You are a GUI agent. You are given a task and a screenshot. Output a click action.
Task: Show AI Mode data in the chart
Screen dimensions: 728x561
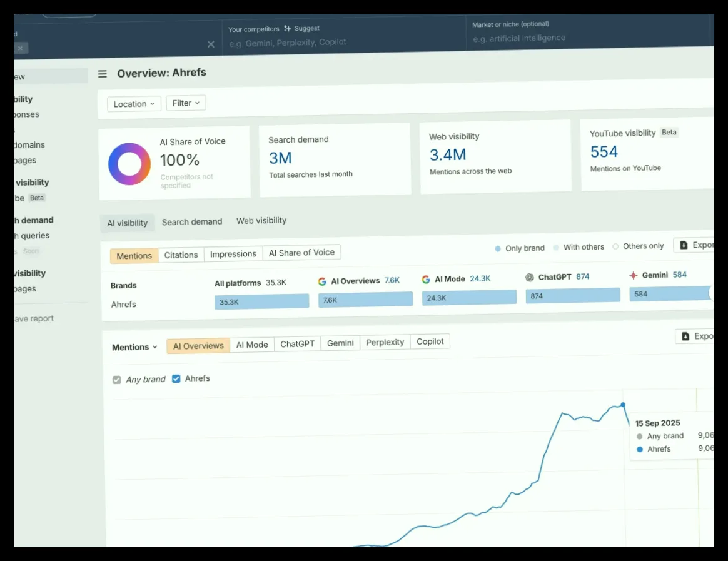click(x=252, y=345)
